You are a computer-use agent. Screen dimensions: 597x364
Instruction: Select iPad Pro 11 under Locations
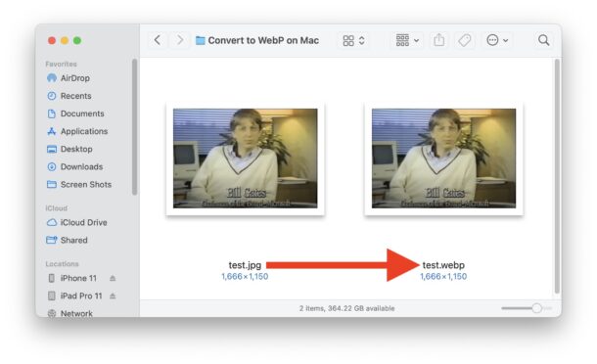[81, 296]
